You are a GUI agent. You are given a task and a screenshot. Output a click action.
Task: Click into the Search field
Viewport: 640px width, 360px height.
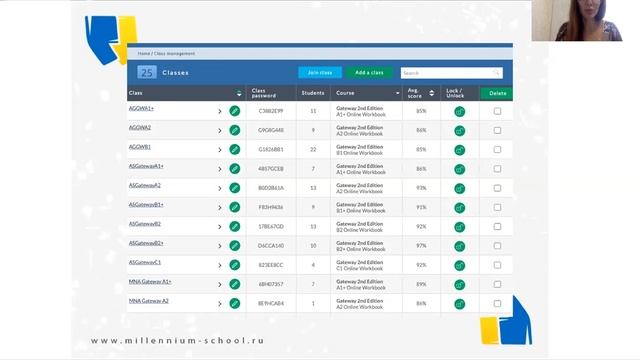click(x=451, y=73)
